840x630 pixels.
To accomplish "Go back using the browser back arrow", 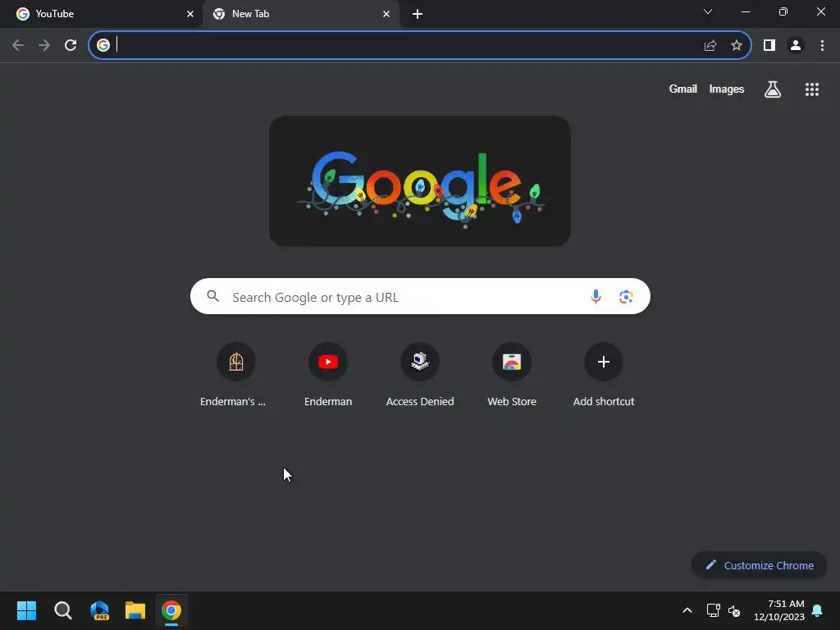I will click(18, 46).
